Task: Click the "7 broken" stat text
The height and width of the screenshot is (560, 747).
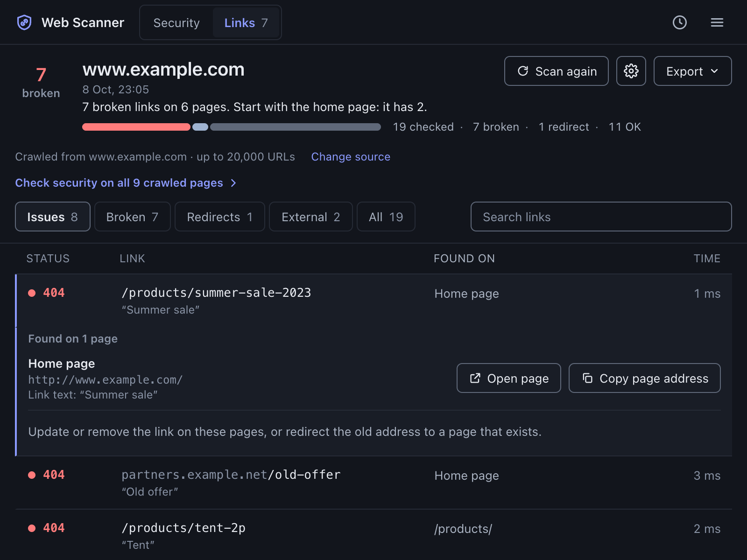Action: [496, 127]
